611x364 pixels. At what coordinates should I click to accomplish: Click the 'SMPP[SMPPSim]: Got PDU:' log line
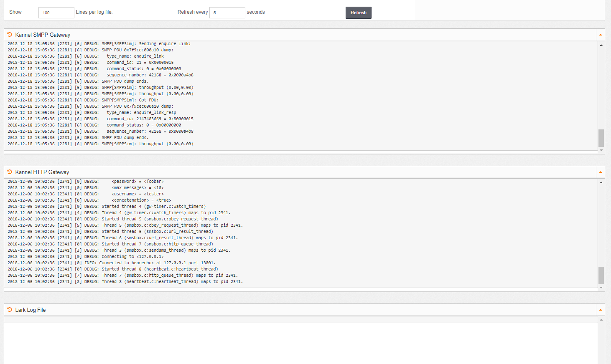pyautogui.click(x=83, y=100)
